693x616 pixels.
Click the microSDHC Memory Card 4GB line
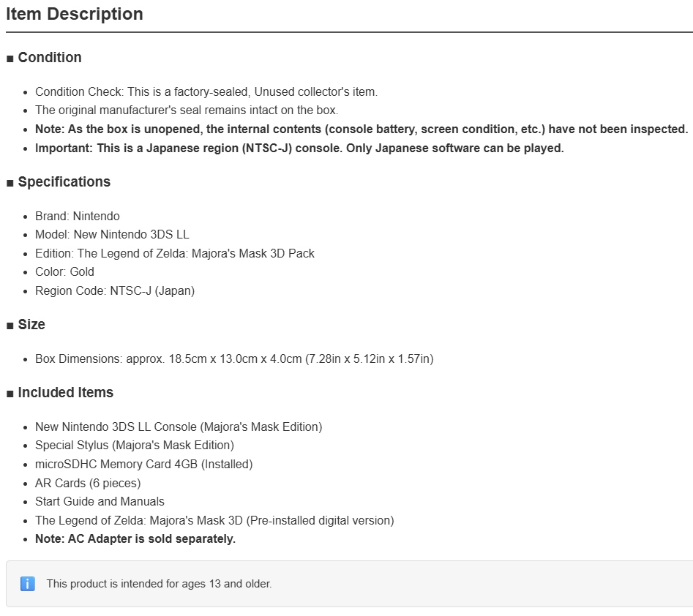tap(144, 465)
